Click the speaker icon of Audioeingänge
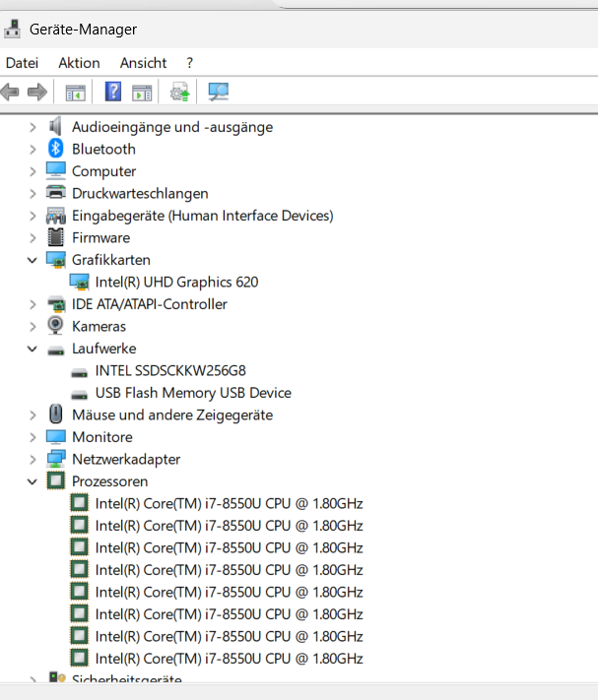This screenshot has width=598, height=700. pyautogui.click(x=55, y=126)
